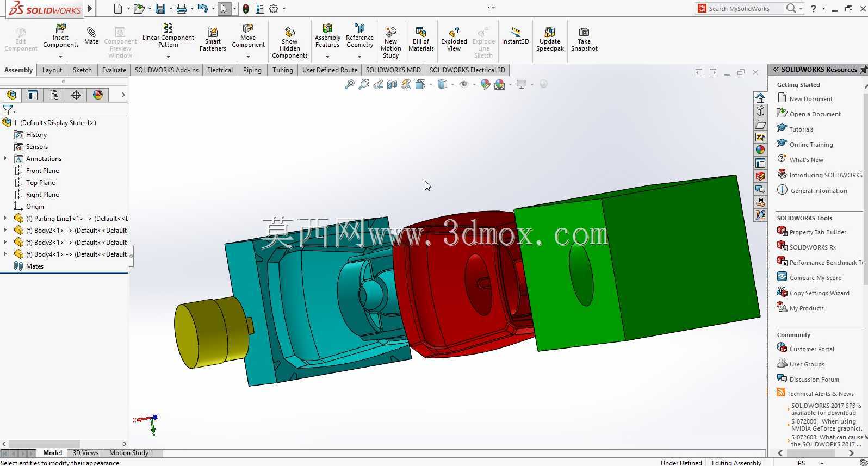Open Reference Geometry dropdown arrow

359,57
